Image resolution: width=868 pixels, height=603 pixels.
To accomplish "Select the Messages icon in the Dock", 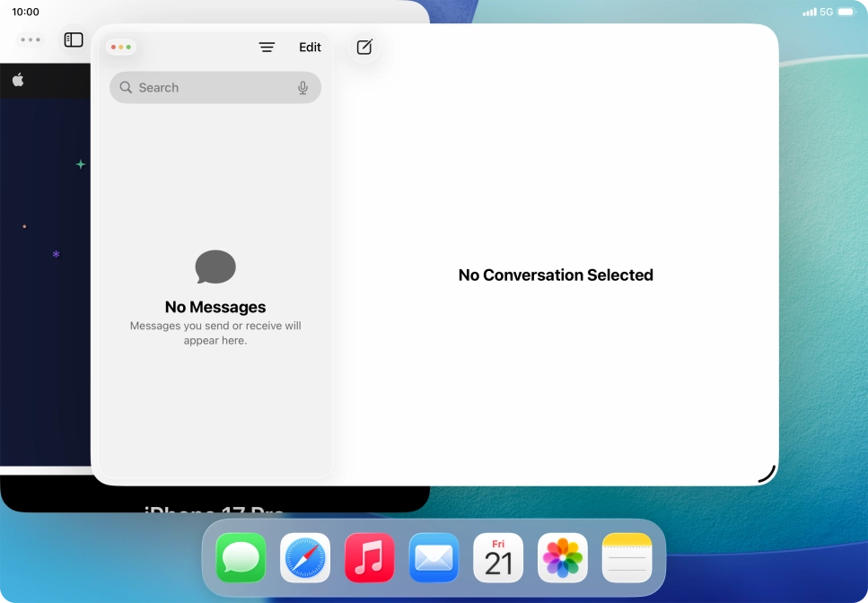I will (240, 557).
